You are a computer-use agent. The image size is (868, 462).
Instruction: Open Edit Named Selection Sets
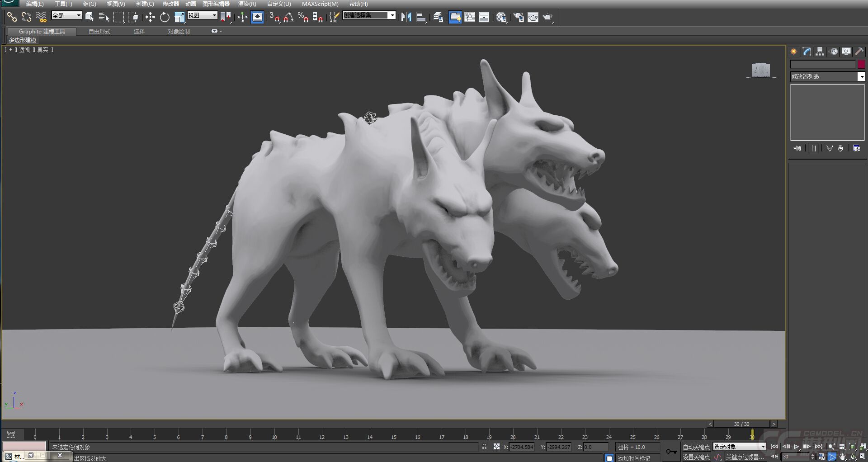334,17
